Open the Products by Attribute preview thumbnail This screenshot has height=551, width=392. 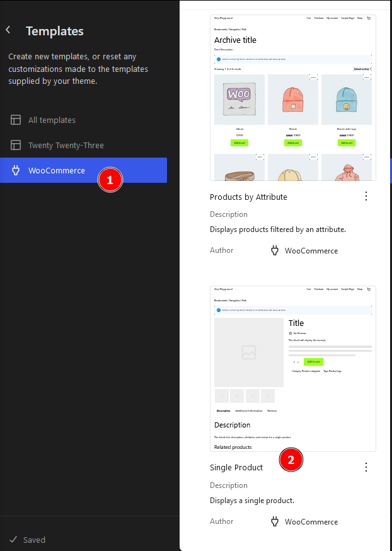tap(293, 98)
